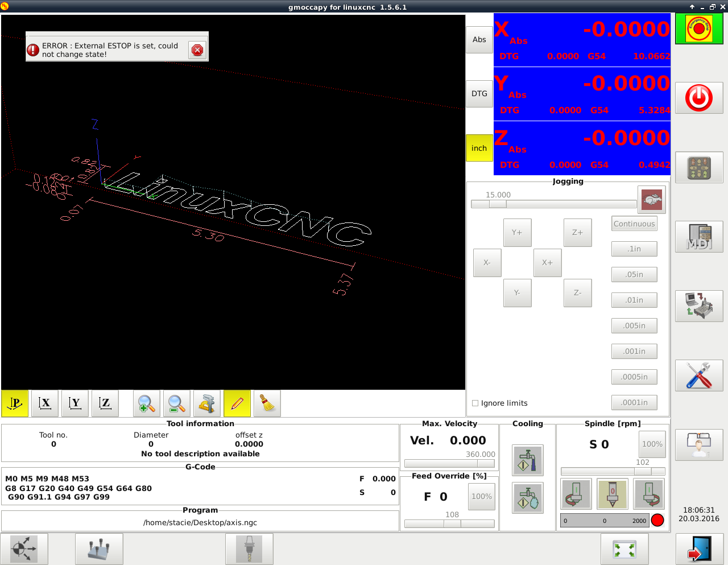Adjust the Max. Velocity slider
The width and height of the screenshot is (728, 565).
point(449,464)
